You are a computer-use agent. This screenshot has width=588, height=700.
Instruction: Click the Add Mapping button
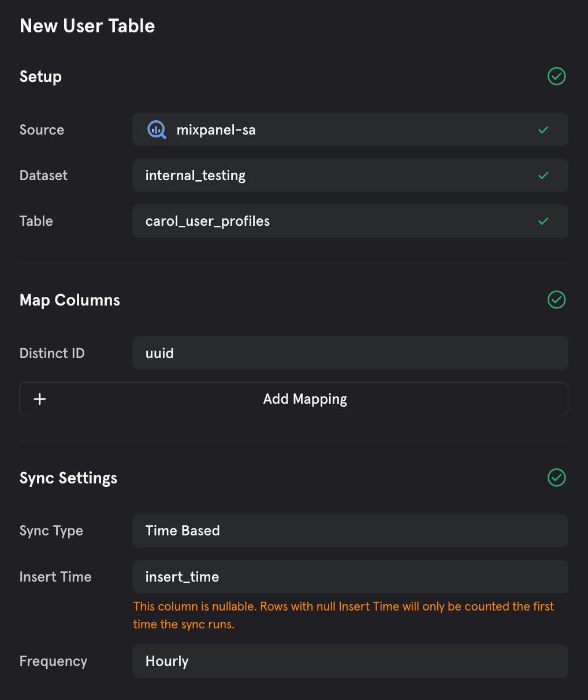(x=305, y=399)
